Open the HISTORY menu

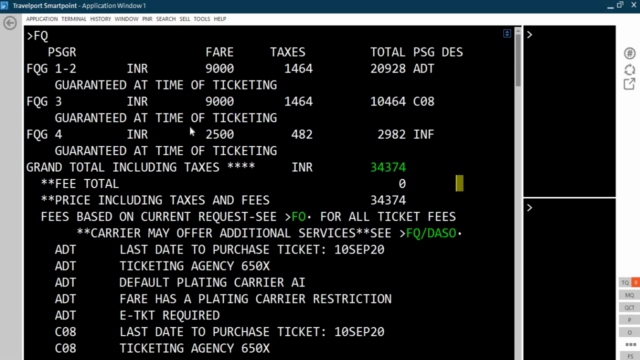point(100,19)
